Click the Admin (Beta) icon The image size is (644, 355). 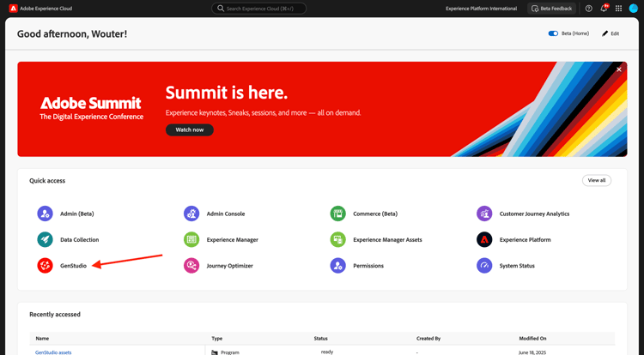pyautogui.click(x=46, y=214)
